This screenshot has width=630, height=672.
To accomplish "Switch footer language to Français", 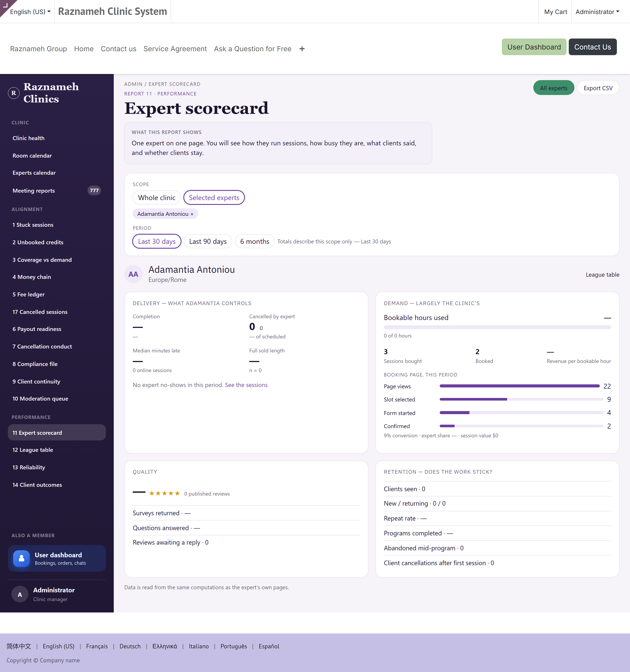I will click(97, 646).
